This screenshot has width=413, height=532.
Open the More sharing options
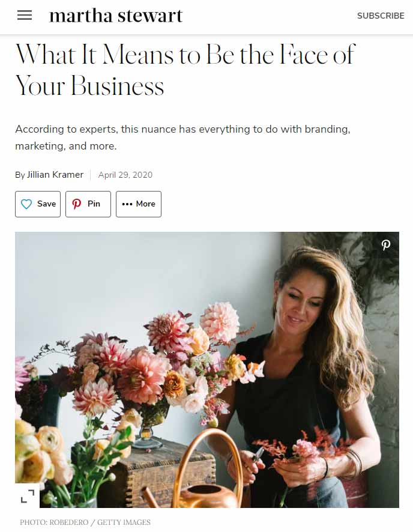(145, 204)
